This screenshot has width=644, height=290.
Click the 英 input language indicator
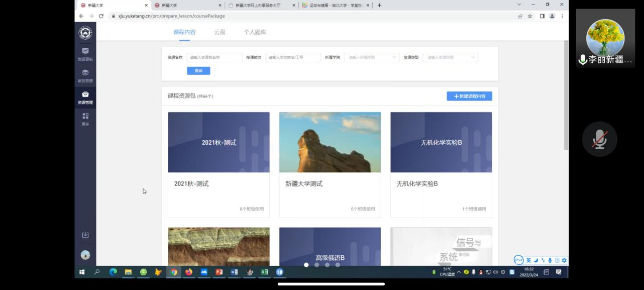[528, 260]
